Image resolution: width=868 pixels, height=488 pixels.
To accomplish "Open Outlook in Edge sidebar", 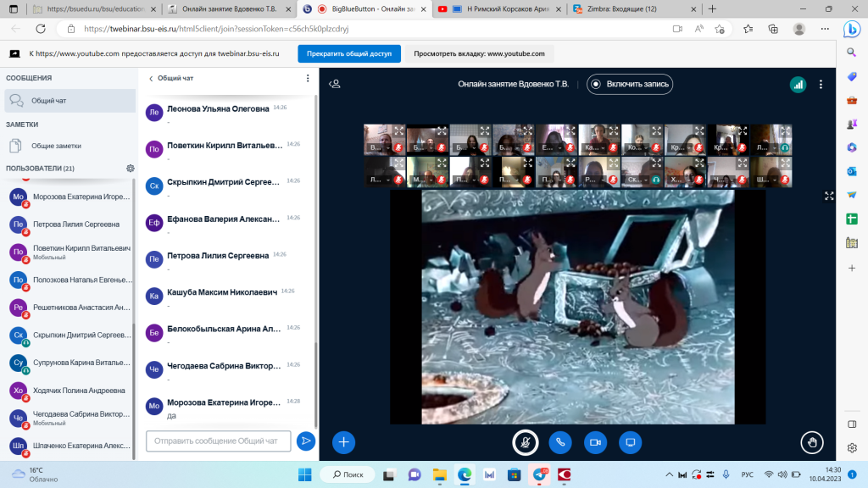I will [851, 171].
